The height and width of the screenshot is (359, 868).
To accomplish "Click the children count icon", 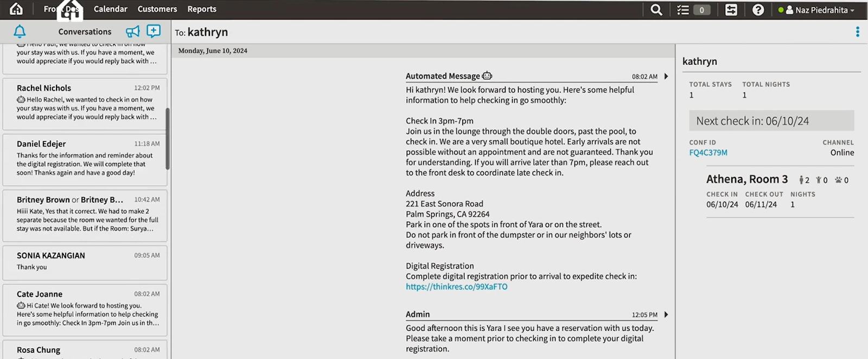I will (819, 180).
